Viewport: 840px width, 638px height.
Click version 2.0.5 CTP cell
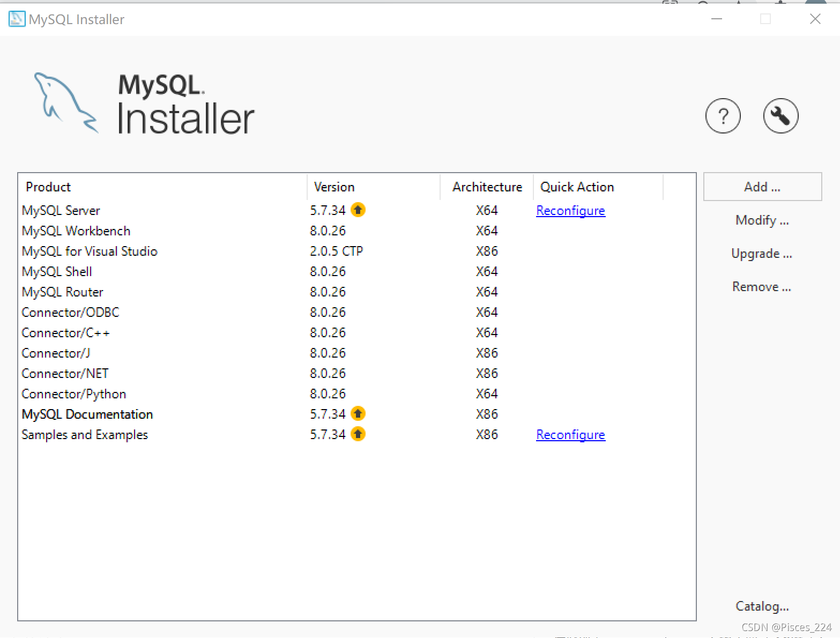point(336,251)
